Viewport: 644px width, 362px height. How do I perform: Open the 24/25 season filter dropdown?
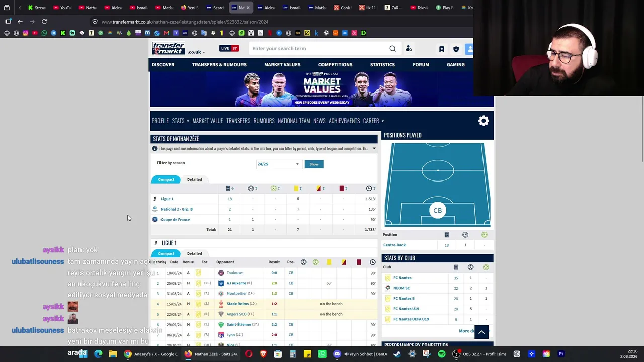278,164
